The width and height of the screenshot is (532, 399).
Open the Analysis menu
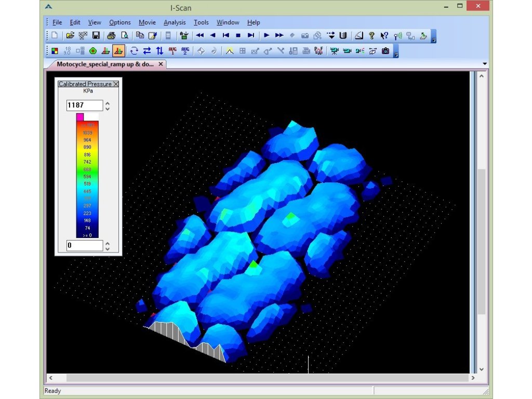click(174, 22)
